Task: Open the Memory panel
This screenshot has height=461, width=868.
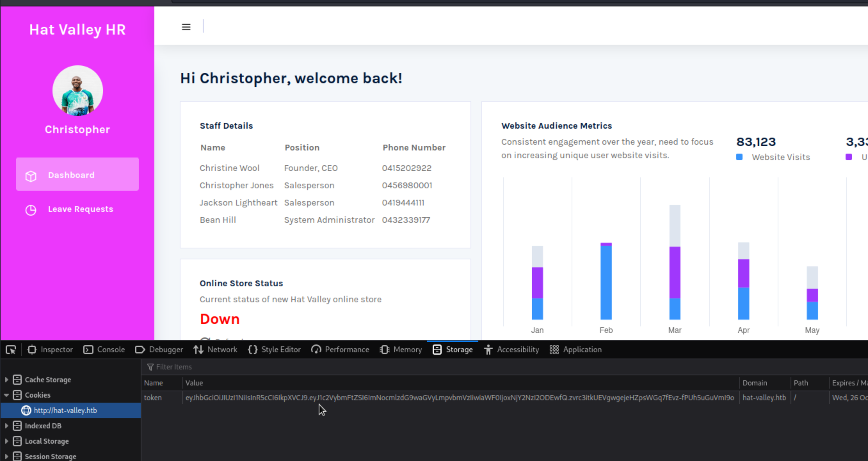Action: coord(401,350)
